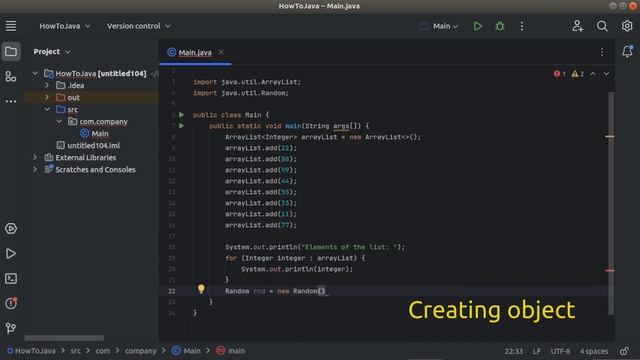The width and height of the screenshot is (640, 360).
Task: Open more run actions menu
Action: tap(522, 26)
